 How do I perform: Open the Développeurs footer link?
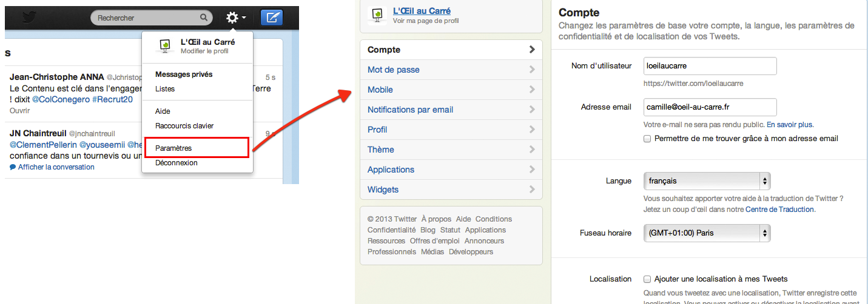pos(471,252)
